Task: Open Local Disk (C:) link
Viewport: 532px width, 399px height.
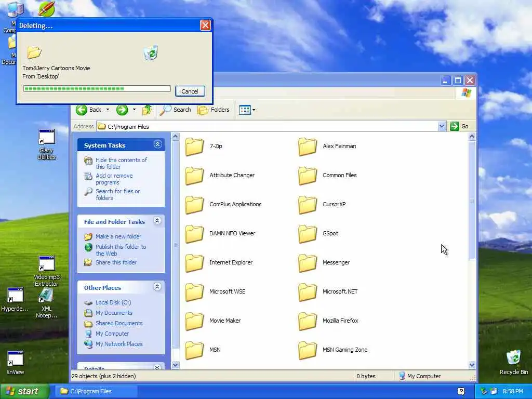Action: click(113, 302)
